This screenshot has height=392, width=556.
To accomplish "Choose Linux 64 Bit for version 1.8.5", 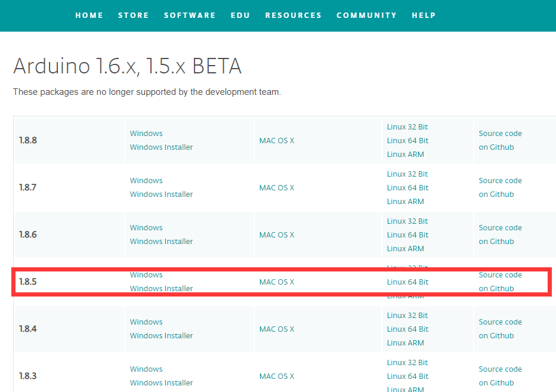I will (407, 282).
